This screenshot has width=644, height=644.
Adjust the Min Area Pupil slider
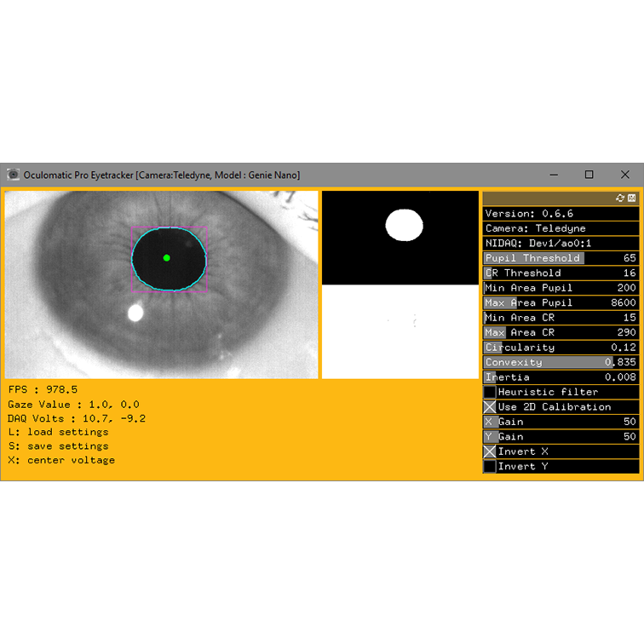click(561, 288)
